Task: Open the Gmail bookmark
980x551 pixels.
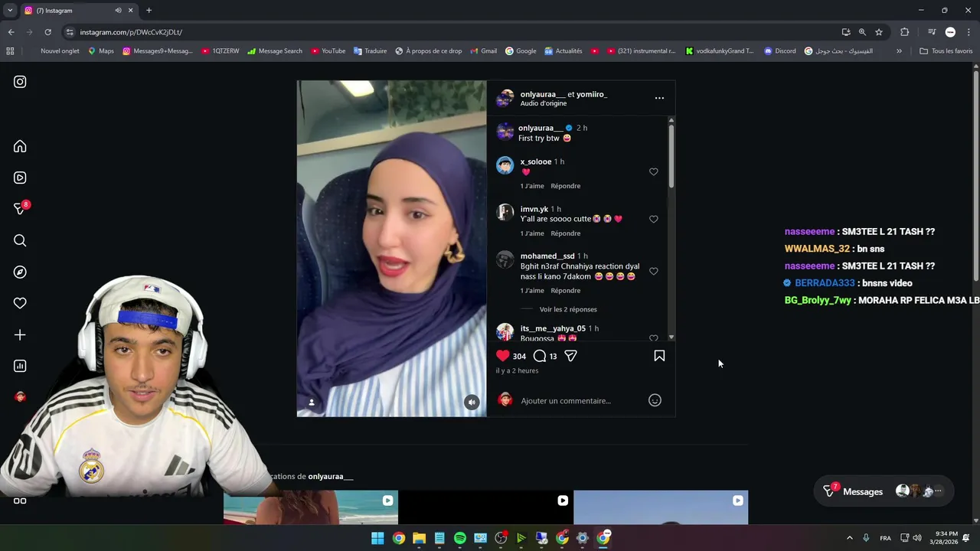Action: click(483, 51)
